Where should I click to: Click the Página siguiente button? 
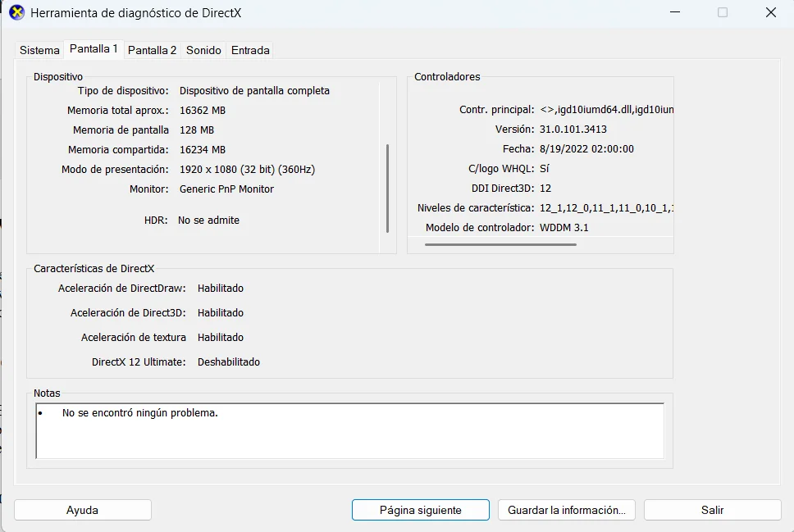click(420, 510)
